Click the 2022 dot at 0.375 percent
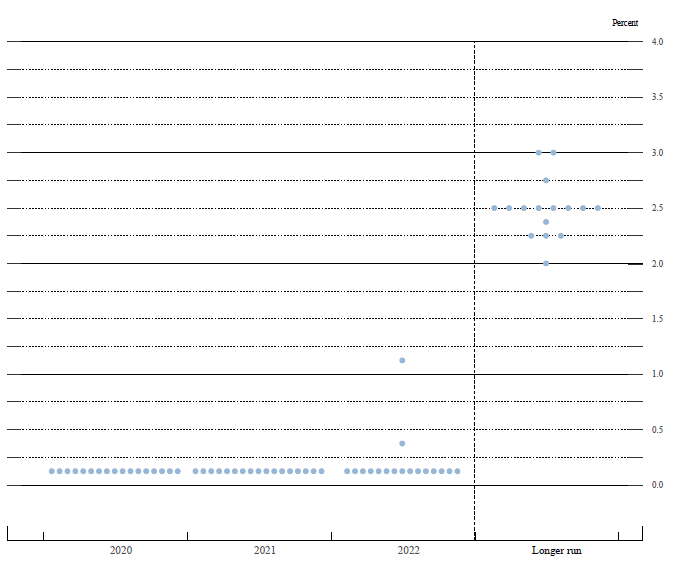The width and height of the screenshot is (677, 571). 402,443
